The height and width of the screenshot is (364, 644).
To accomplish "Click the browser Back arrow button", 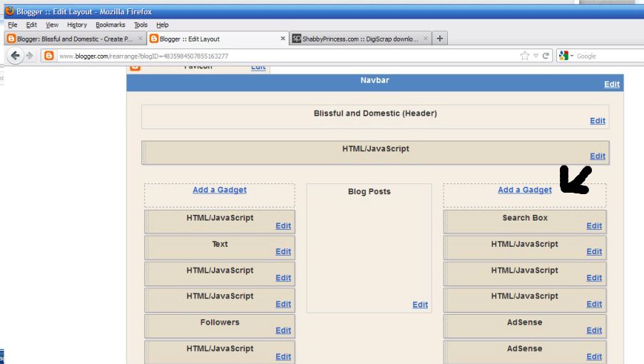I will pyautogui.click(x=15, y=56).
